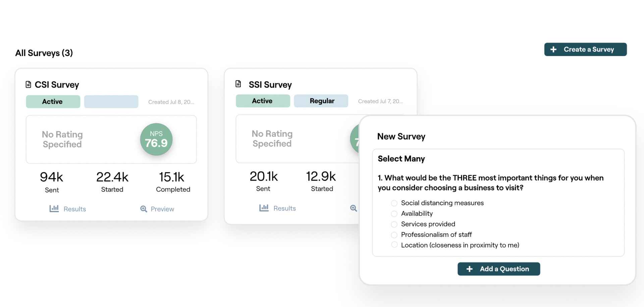The height and width of the screenshot is (307, 644).
Task: Click the magnifier icon on the SSI Survey card
Action: click(x=354, y=208)
